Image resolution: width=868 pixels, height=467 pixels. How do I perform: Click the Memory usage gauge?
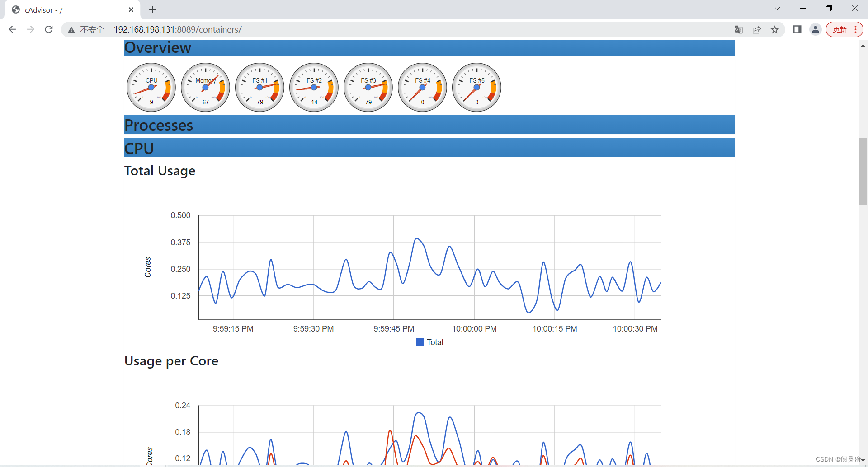(206, 87)
